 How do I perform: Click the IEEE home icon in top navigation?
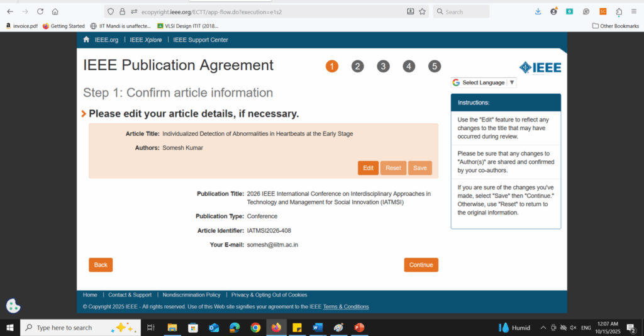click(x=87, y=40)
